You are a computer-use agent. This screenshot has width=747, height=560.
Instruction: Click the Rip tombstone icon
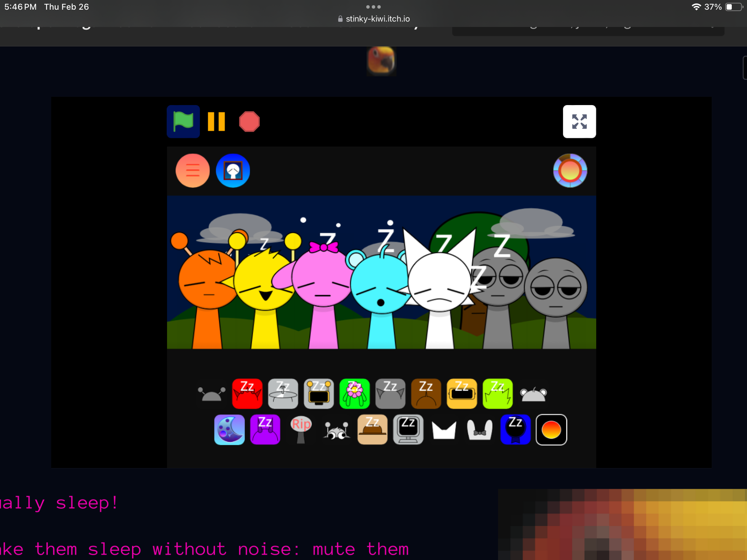pyautogui.click(x=301, y=429)
